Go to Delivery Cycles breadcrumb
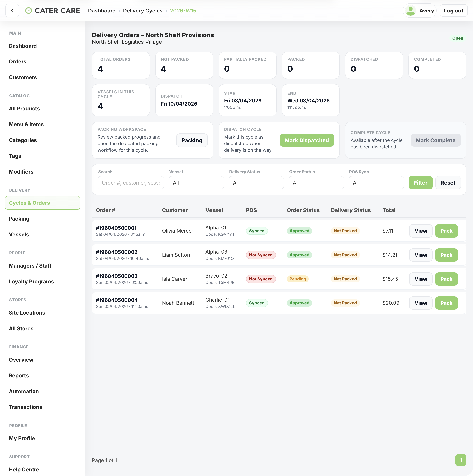The height and width of the screenshot is (476, 473). (143, 11)
